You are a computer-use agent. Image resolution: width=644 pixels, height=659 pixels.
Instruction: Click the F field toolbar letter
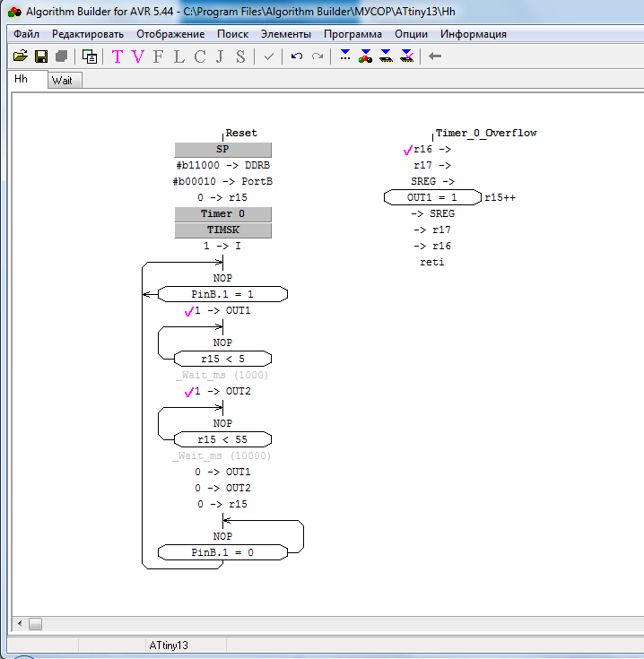158,56
